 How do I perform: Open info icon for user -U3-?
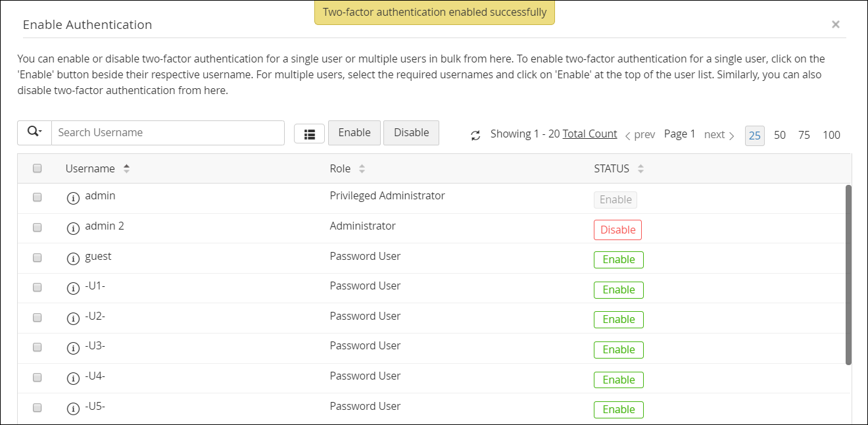click(74, 348)
